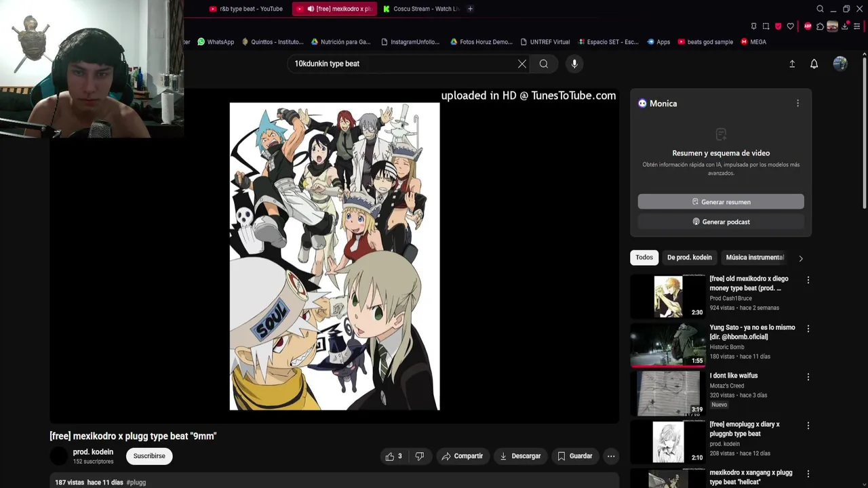868x488 pixels.
Task: Click Generar podcast in Monica panel
Action: click(721, 222)
